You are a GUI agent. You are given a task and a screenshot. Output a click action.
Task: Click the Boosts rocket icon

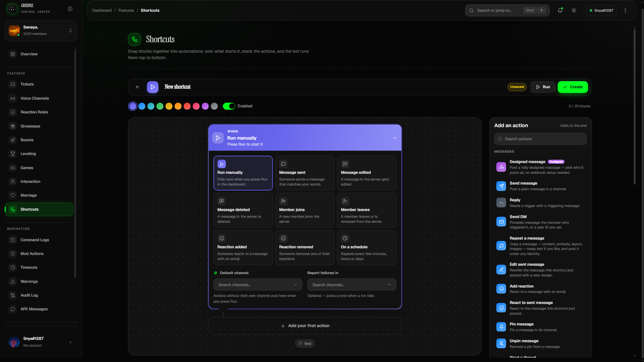click(x=13, y=140)
